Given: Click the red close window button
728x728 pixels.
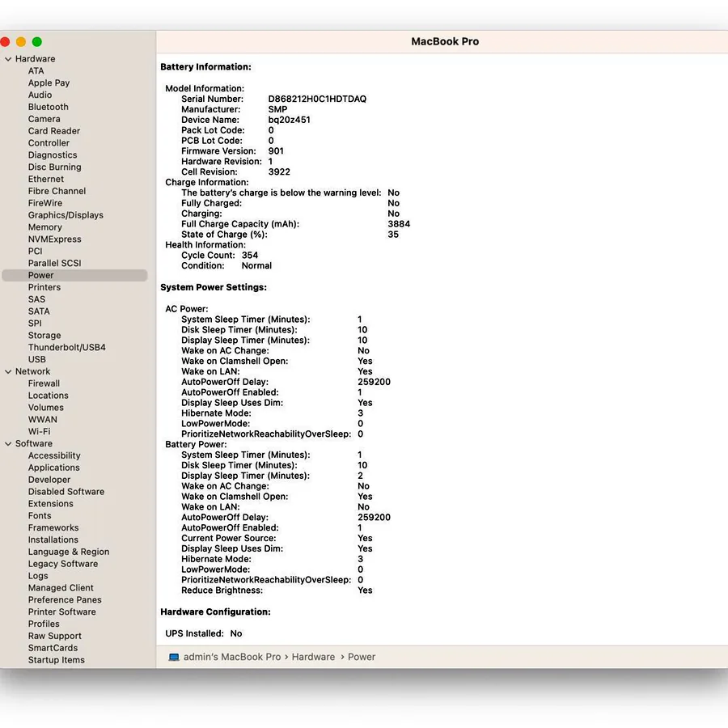Looking at the screenshot, I should pos(5,42).
